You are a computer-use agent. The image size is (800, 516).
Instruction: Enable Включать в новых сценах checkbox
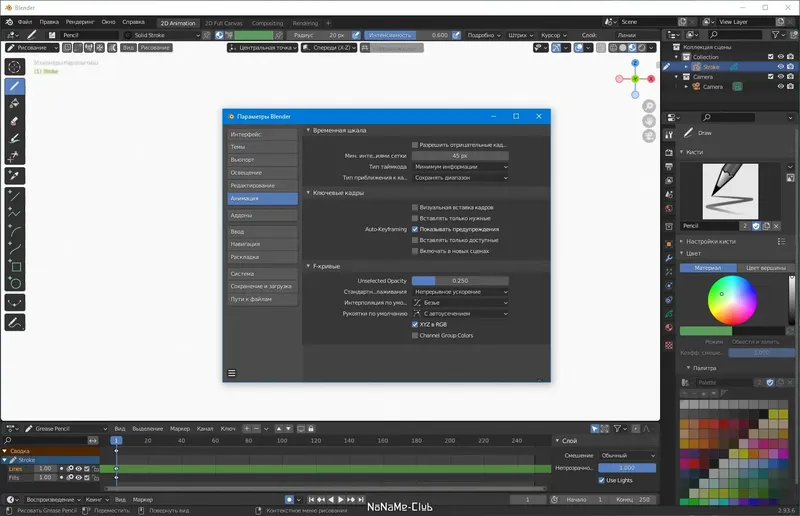coord(415,251)
